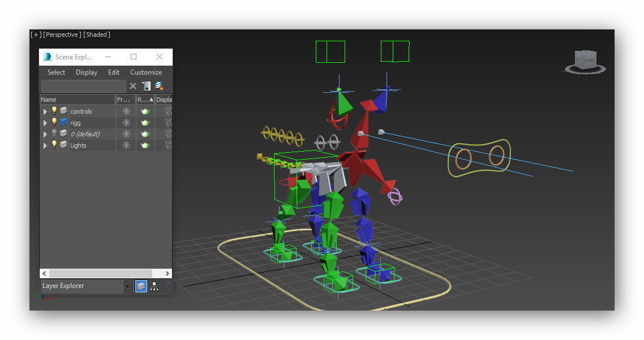Clear the search filter with the X icon
The height and width of the screenshot is (340, 644).
coord(132,86)
